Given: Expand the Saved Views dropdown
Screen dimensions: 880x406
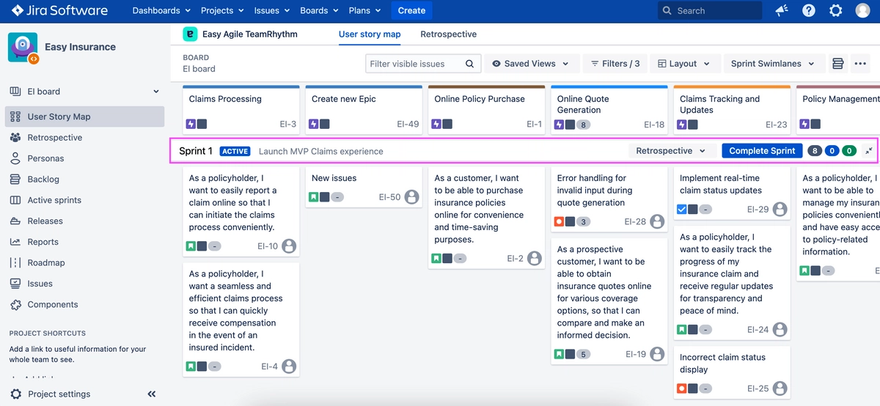Looking at the screenshot, I should pyautogui.click(x=531, y=63).
